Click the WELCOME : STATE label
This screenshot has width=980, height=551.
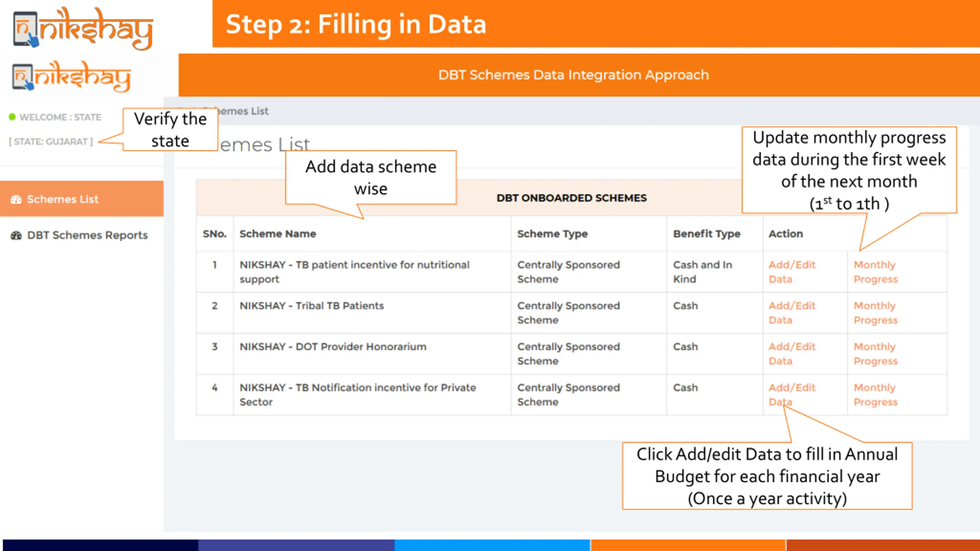click(x=60, y=117)
